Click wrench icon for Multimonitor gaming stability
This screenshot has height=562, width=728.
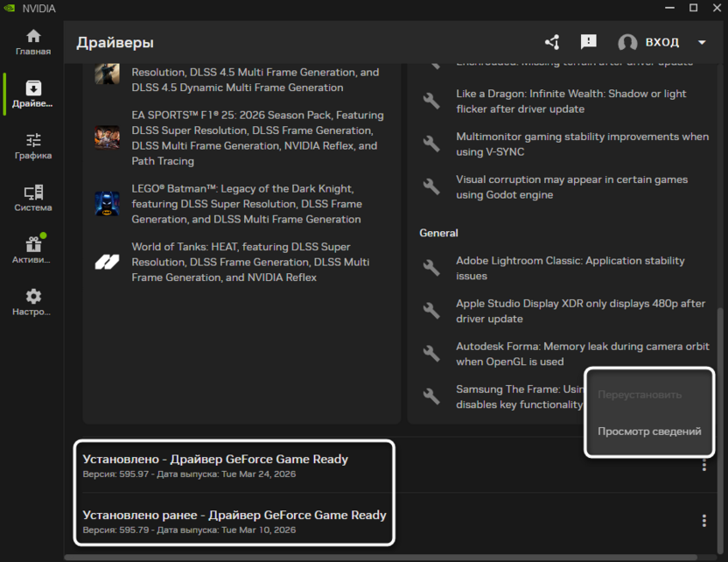(x=431, y=144)
